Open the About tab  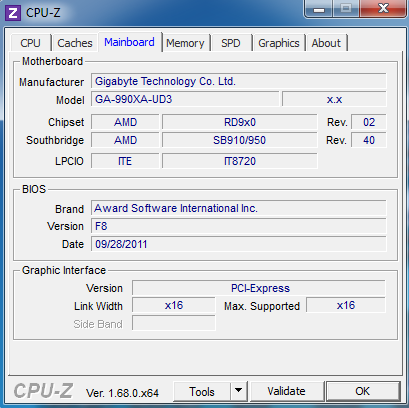tap(326, 43)
